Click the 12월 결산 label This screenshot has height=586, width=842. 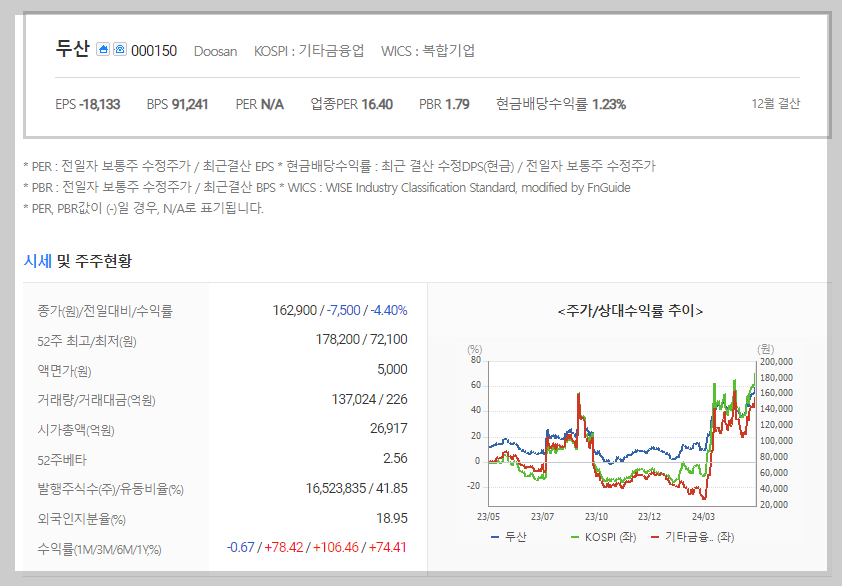(775, 104)
